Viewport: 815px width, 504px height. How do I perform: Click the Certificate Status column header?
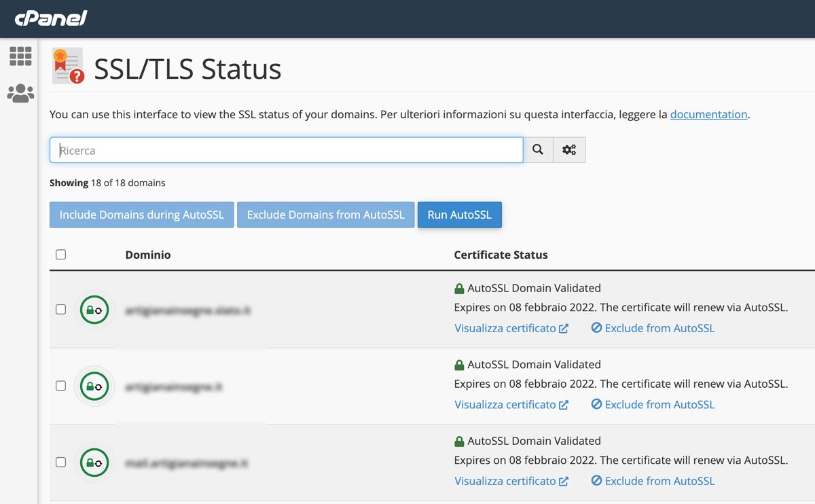(x=501, y=255)
